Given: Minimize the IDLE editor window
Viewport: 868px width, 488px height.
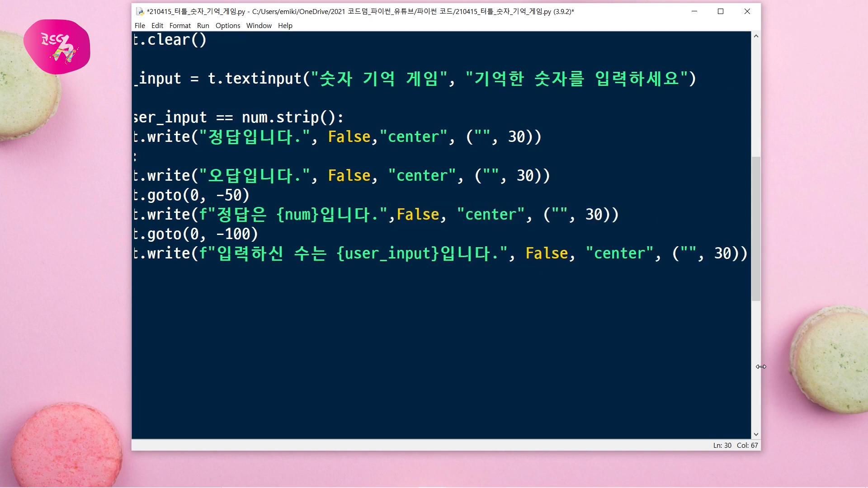Looking at the screenshot, I should click(694, 11).
